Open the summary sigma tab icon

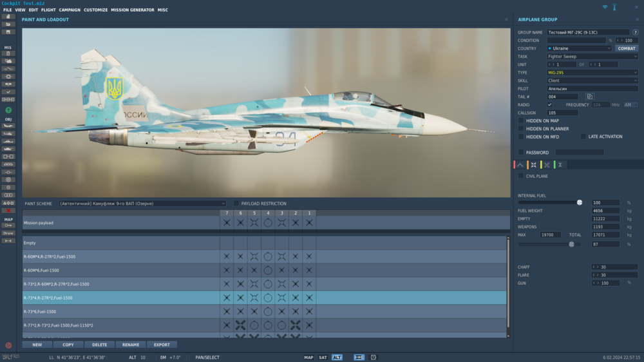coord(560,165)
